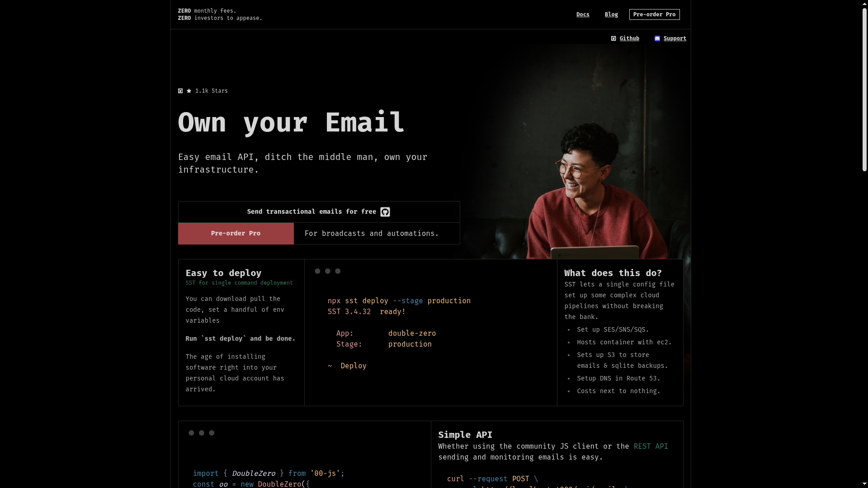
Task: Click the 'What does this do?' heading
Action: pyautogui.click(x=613, y=273)
